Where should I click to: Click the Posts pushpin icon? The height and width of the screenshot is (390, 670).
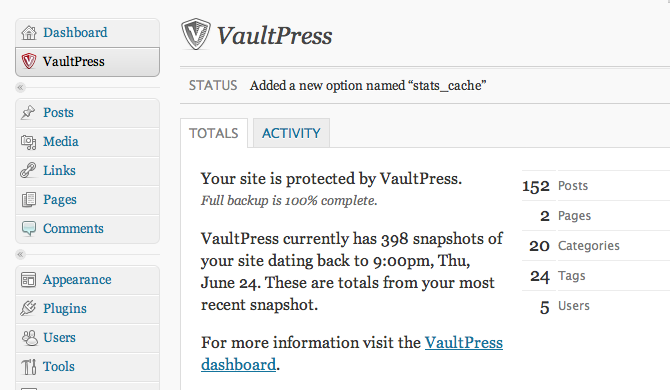[28, 112]
